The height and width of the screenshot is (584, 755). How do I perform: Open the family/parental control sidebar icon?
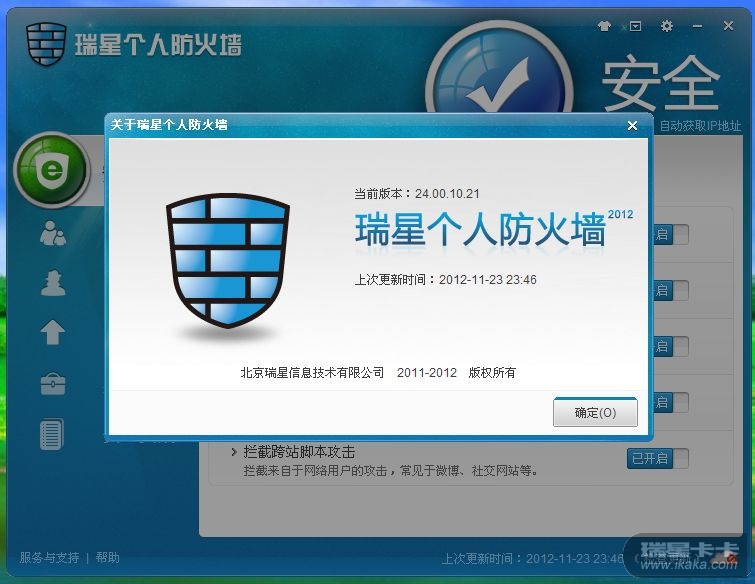pos(52,234)
